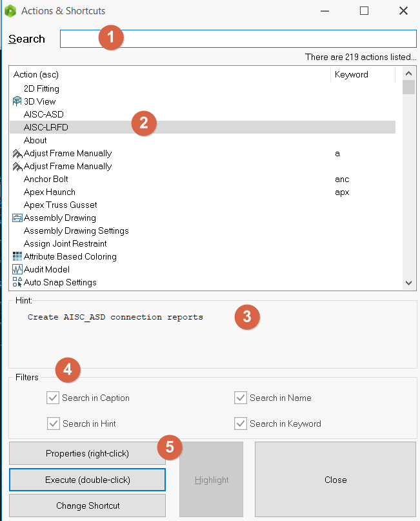The image size is (420, 521).
Task: Toggle the Search in Keyword checkbox
Action: point(241,424)
